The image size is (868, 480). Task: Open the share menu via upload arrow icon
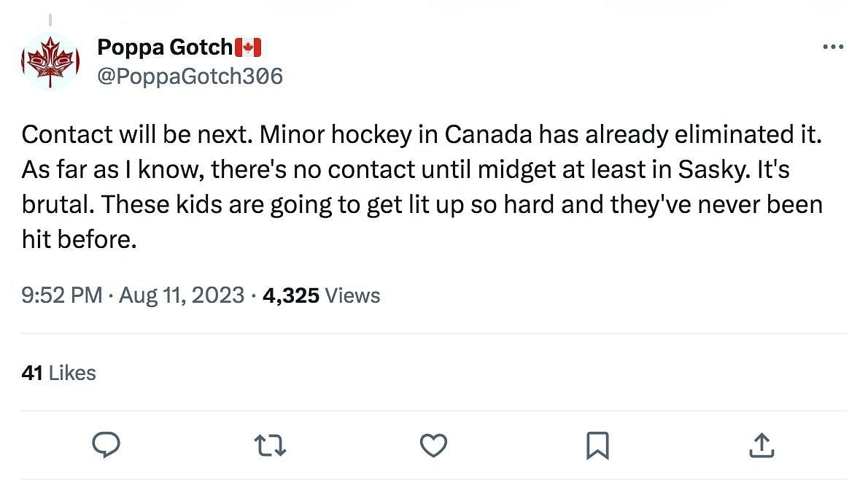click(x=760, y=444)
